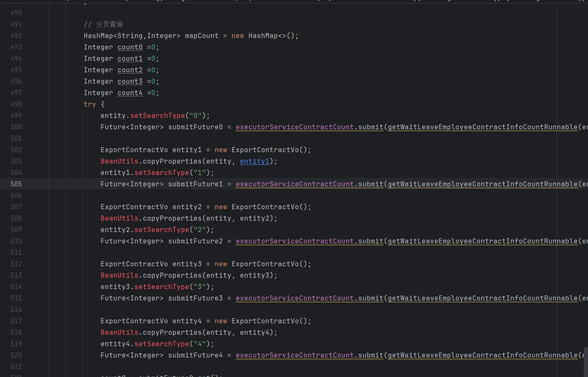This screenshot has width=588, height=377.
Task: Click getWaitLeaveEmployeeContractInfoCountRunnable on the submitFuture0 line
Action: (482, 127)
